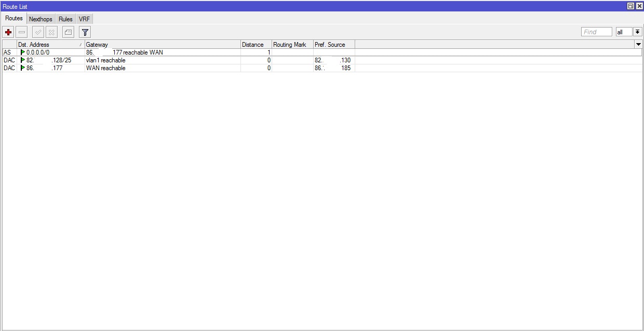Add a new route with the red plus icon
Viewport: 644px width, 331px height.
click(8, 32)
